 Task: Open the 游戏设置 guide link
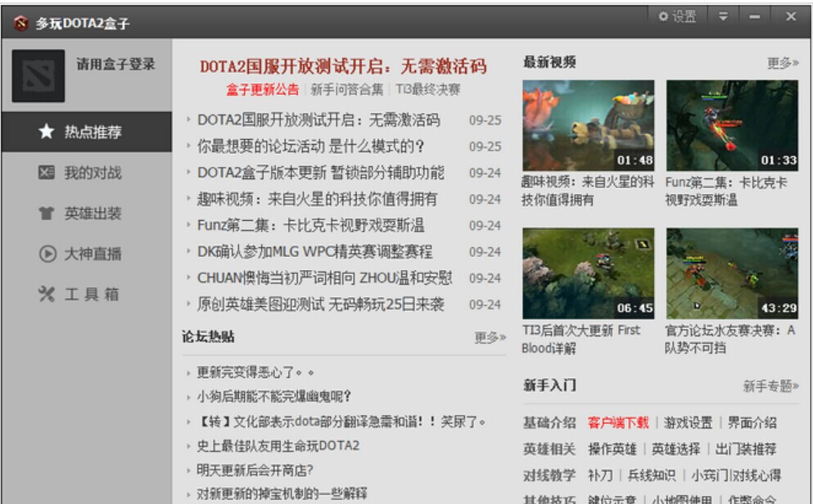[688, 423]
